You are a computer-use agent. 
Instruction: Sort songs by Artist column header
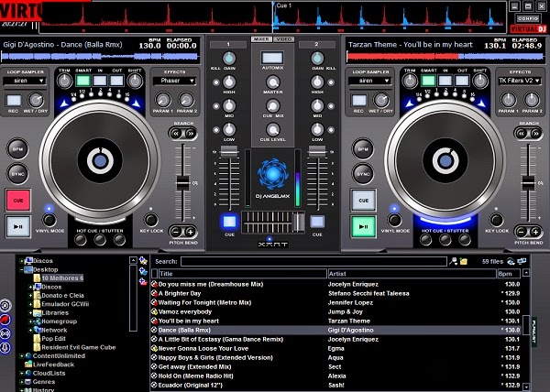pyautogui.click(x=412, y=274)
